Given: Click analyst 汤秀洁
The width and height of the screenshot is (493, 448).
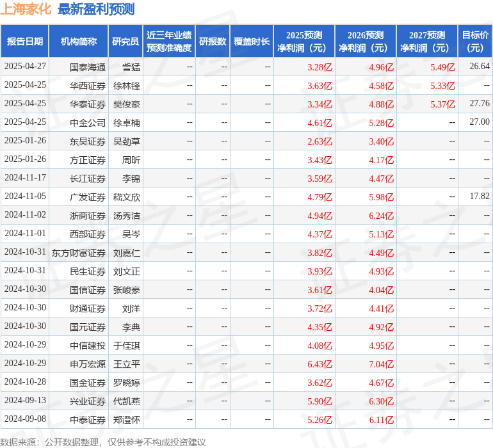Looking at the screenshot, I should coord(127,216).
